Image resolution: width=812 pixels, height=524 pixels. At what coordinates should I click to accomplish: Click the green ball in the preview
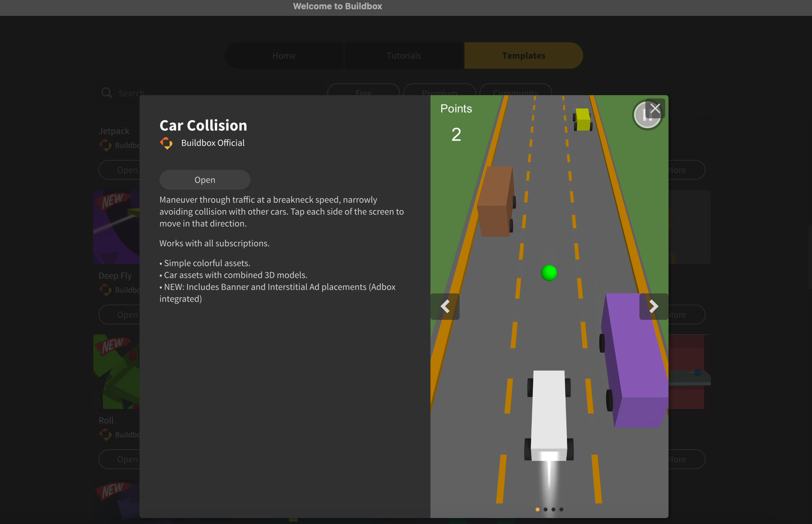click(549, 273)
